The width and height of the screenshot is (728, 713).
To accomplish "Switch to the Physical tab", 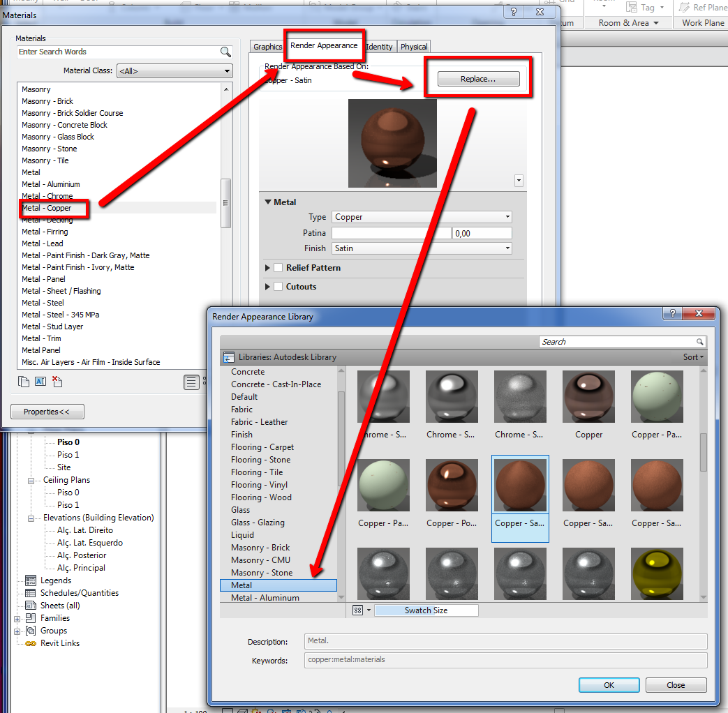I will (414, 47).
